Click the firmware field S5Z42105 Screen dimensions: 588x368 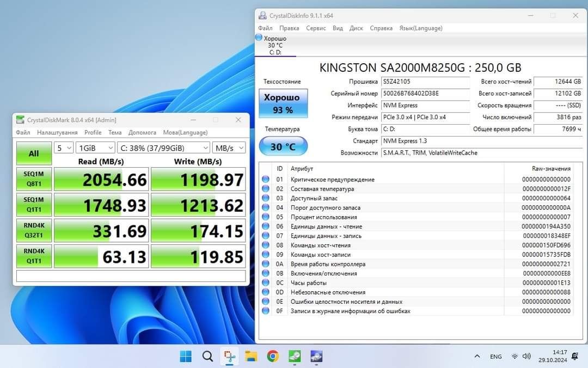coord(425,82)
